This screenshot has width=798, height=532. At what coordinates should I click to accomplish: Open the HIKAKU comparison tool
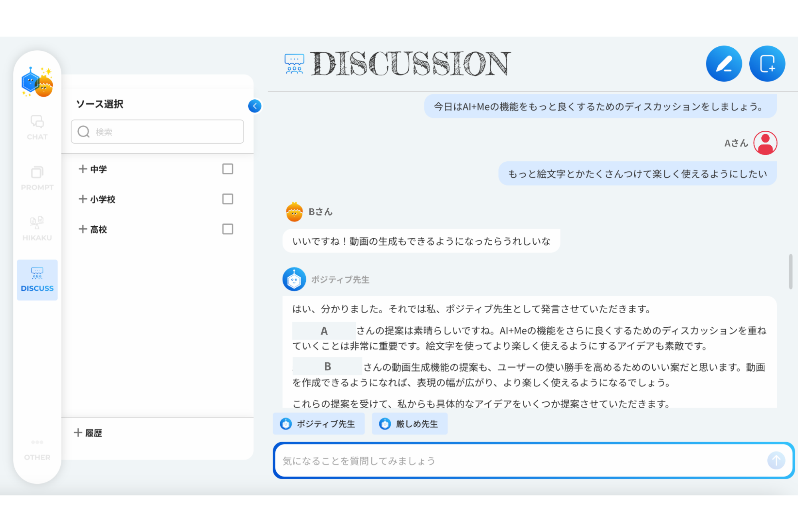coord(37,229)
